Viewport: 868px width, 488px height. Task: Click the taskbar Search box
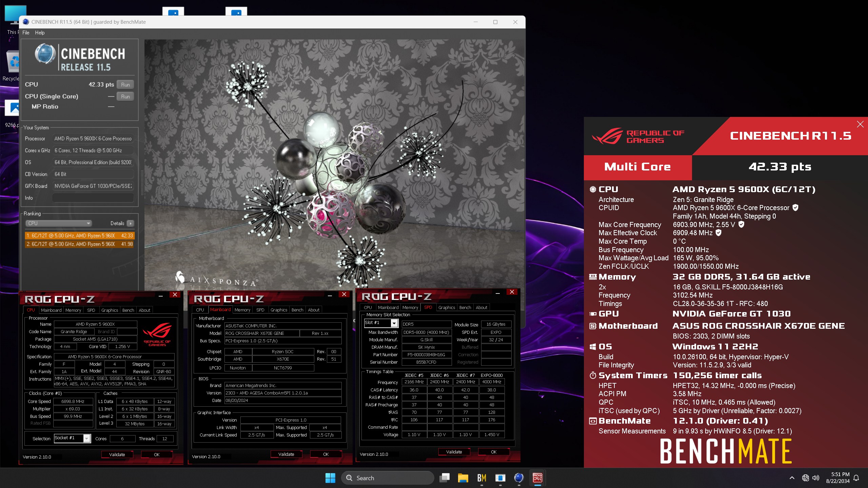(x=388, y=478)
